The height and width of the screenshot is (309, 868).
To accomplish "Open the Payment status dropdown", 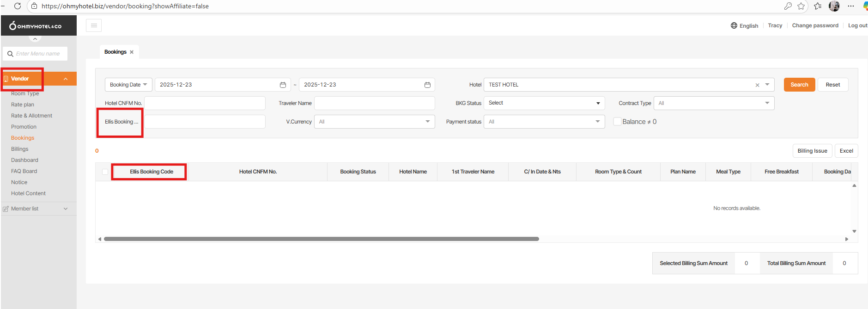I will (544, 122).
